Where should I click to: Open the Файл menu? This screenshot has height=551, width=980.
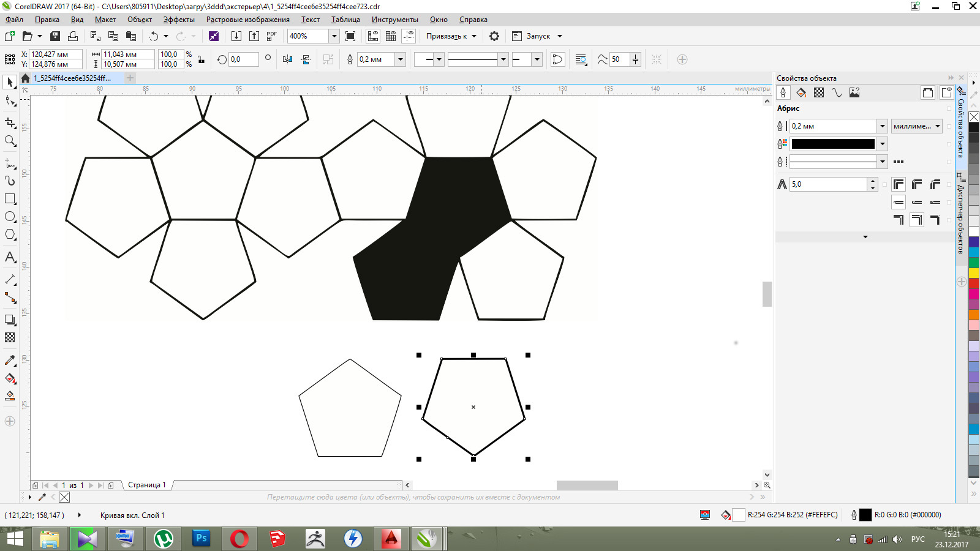click(x=14, y=20)
